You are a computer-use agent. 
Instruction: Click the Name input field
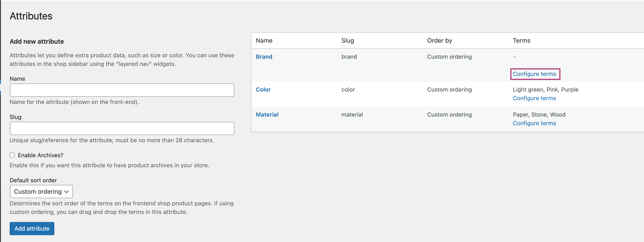(122, 90)
